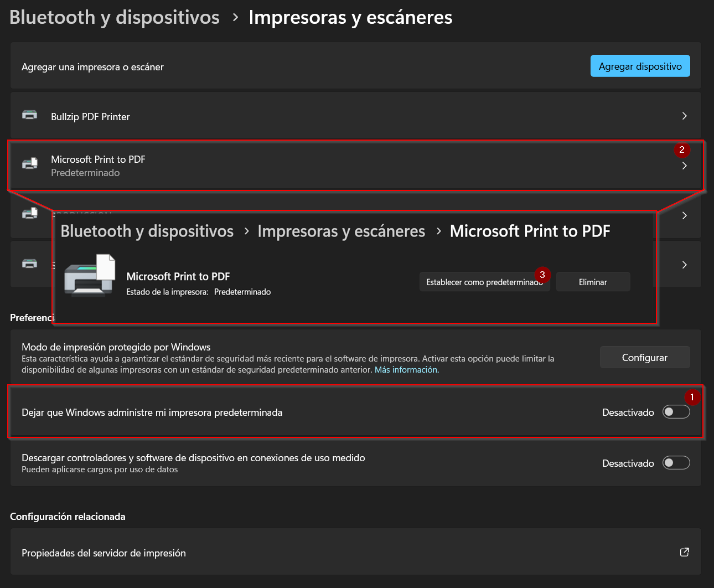
Task: Click the Eliminar button
Action: pos(593,282)
